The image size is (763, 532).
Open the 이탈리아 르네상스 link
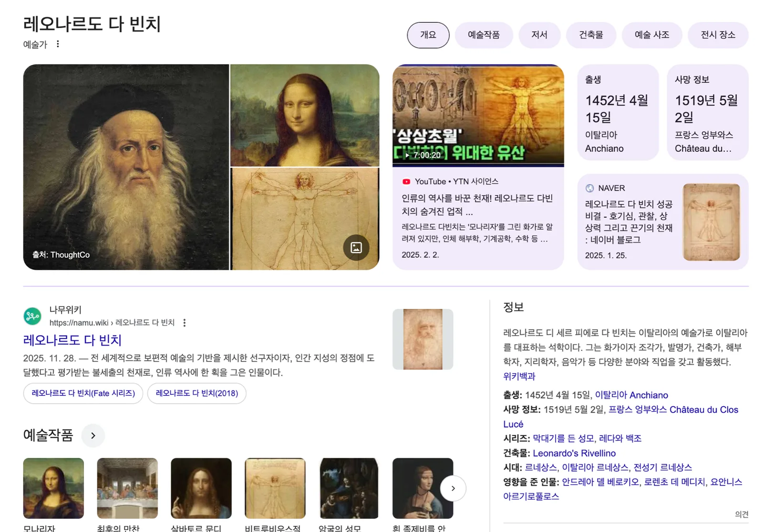coord(595,467)
